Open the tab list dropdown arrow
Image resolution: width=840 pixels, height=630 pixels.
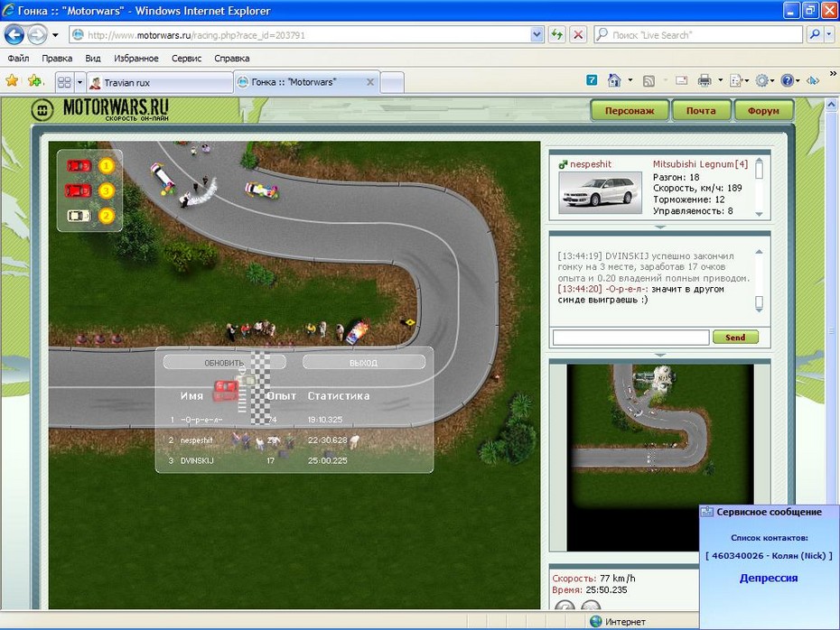coord(79,82)
